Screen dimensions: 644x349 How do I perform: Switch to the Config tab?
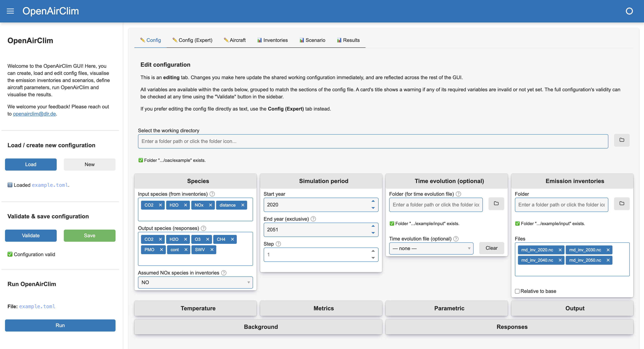coord(150,40)
